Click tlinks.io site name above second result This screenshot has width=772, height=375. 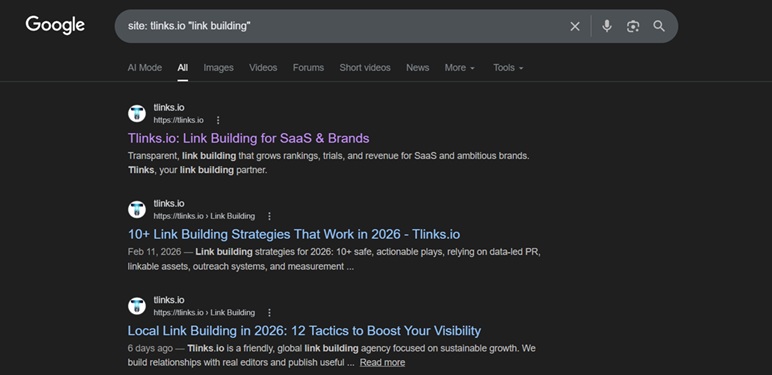169,204
